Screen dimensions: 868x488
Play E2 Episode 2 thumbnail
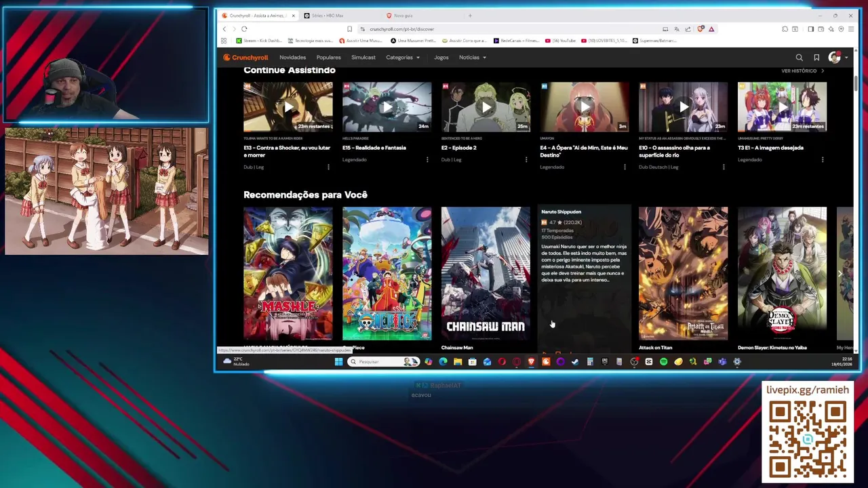coord(486,107)
